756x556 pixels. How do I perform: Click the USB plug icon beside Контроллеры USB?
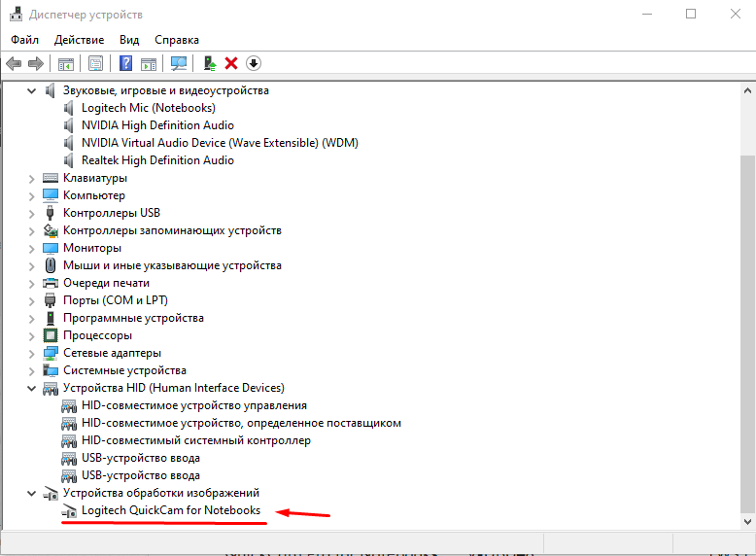pyautogui.click(x=51, y=213)
